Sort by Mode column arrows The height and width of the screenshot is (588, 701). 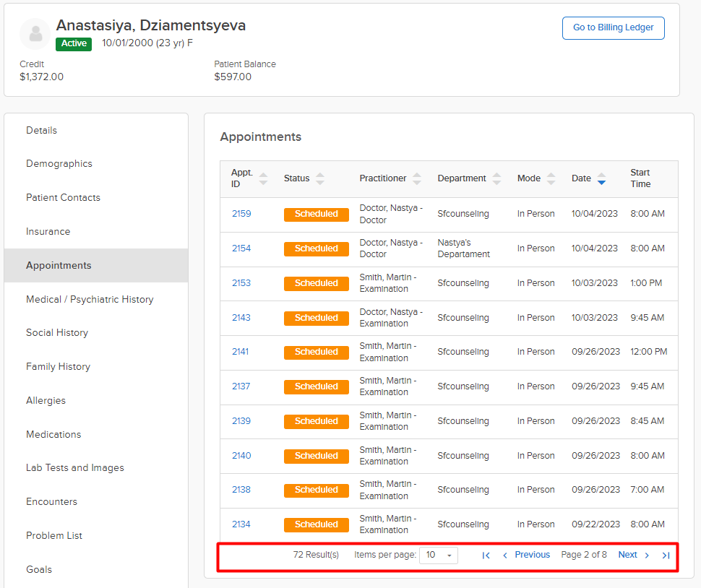551,178
